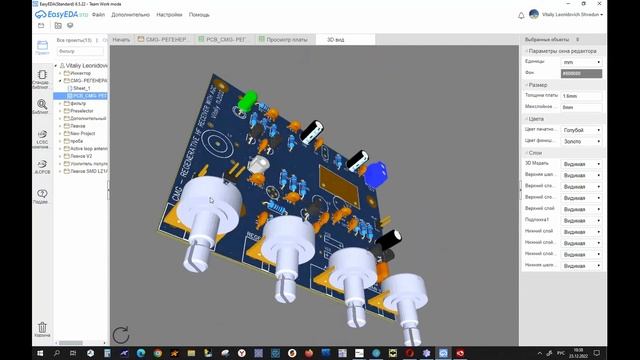Open the Нижняя шелк. layer visibility dropdown

pos(581,266)
